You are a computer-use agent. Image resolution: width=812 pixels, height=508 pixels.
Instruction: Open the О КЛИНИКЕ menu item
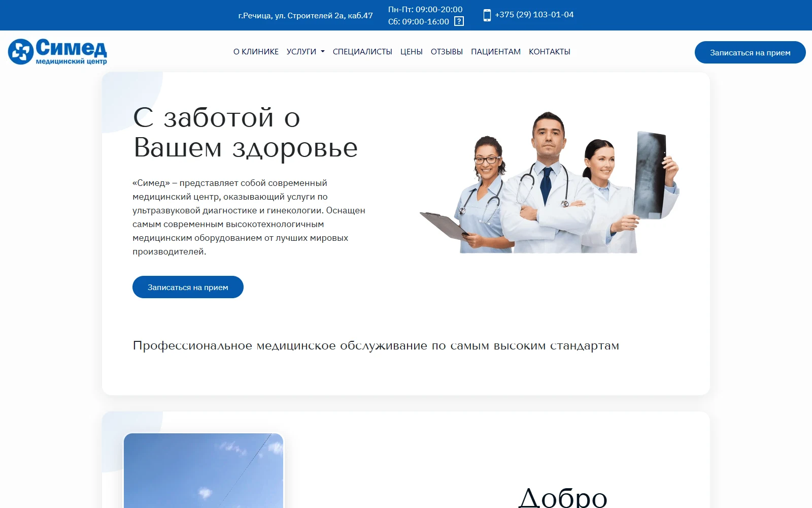point(256,52)
